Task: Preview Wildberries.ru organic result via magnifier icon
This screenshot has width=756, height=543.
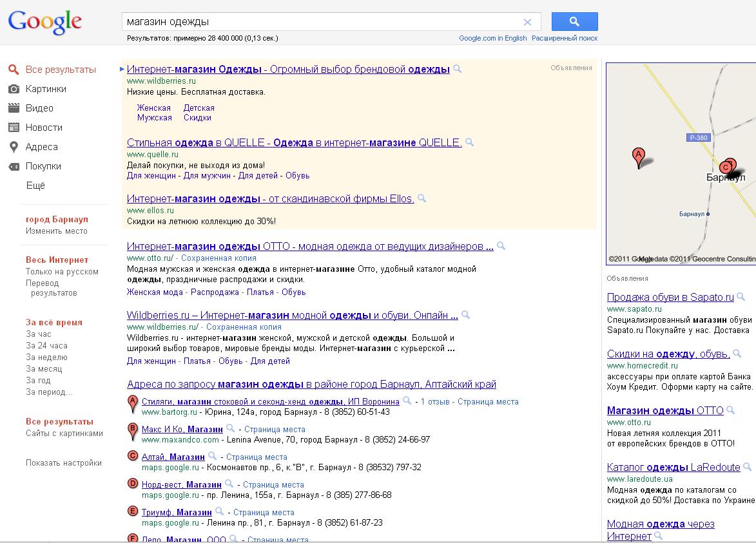Action: point(465,314)
